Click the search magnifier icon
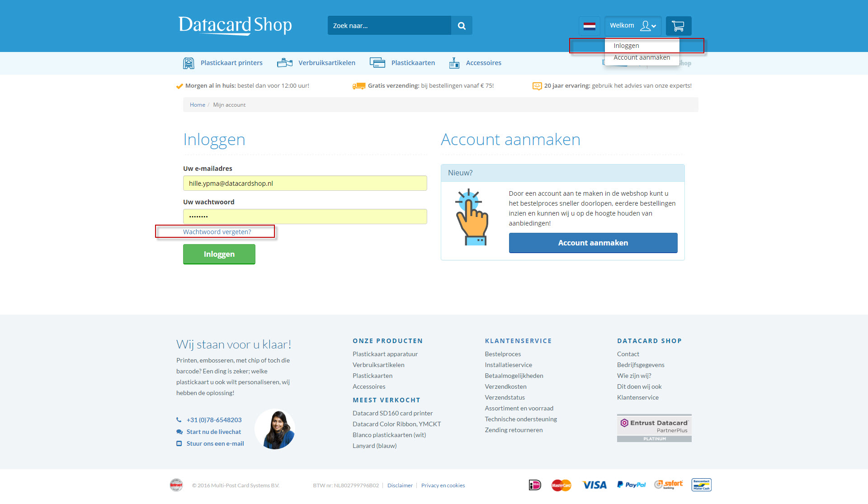 [462, 26]
